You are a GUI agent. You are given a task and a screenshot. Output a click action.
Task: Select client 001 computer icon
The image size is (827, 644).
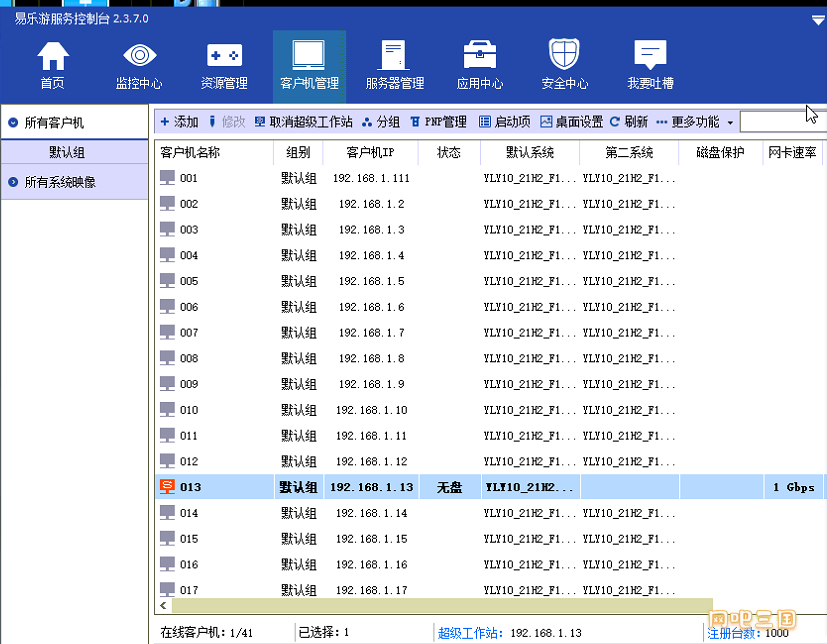167,178
